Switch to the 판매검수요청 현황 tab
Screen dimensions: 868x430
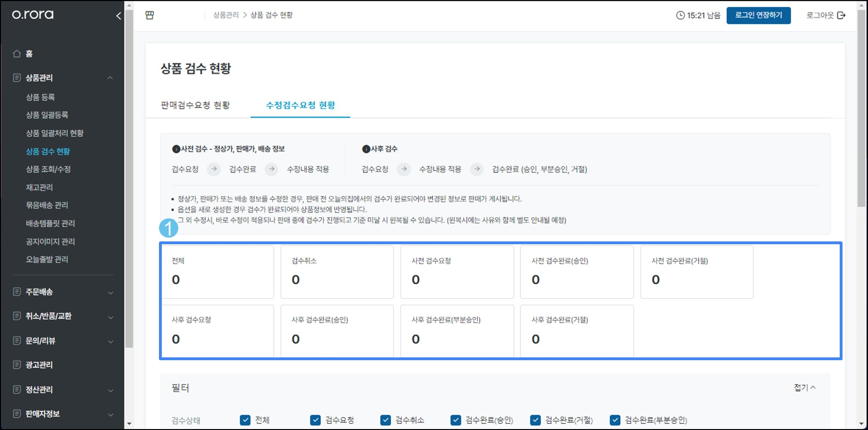tap(195, 105)
